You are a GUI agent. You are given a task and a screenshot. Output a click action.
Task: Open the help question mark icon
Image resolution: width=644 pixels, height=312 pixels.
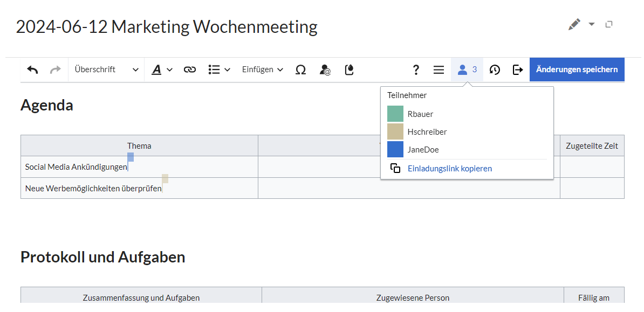[416, 70]
